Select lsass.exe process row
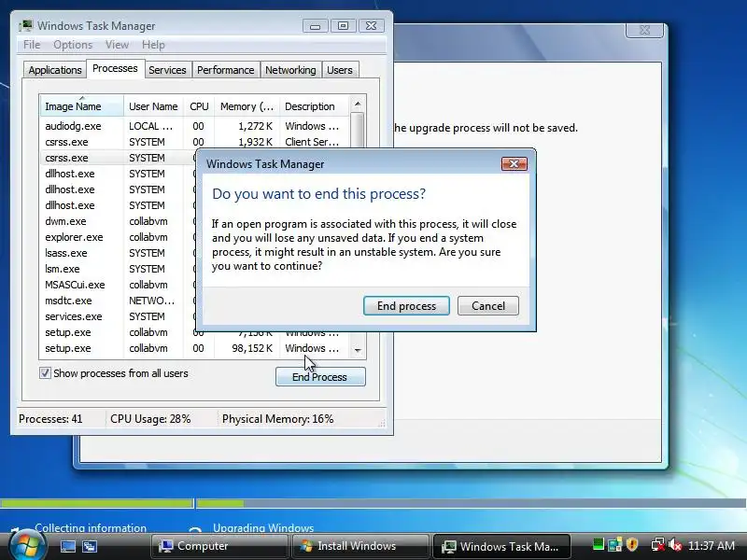This screenshot has width=747, height=560. click(x=119, y=253)
